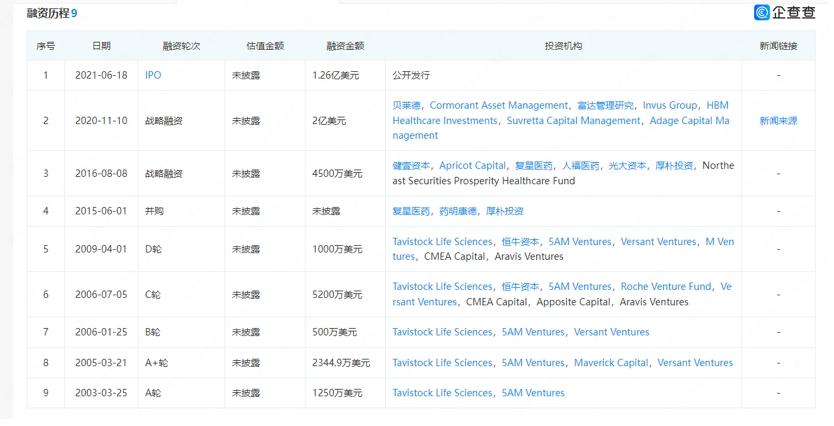
Task: Click the 贝莱德 investor link
Action: tap(407, 105)
